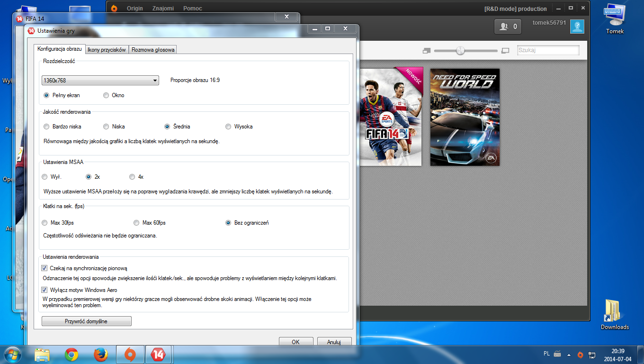
Task: Click the Origin logo icon in menu bar
Action: tap(114, 8)
